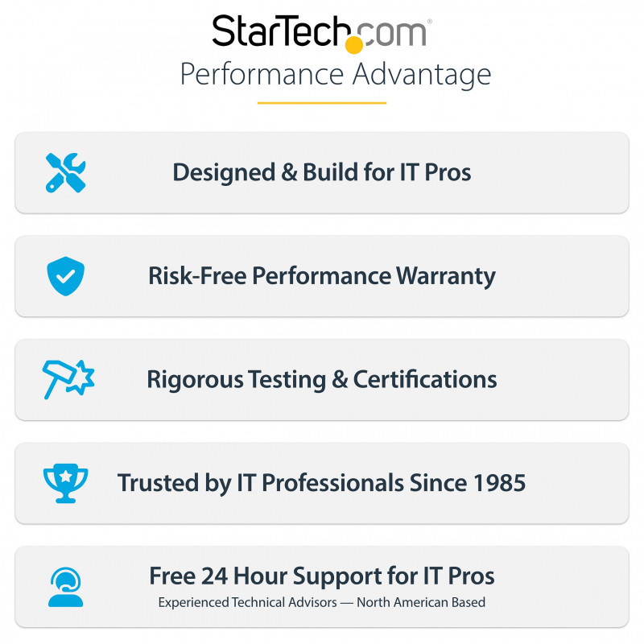Screen dimensions: 644x644
Task: Select "Risk-Free Performance Warranty" text
Action: 321,276
